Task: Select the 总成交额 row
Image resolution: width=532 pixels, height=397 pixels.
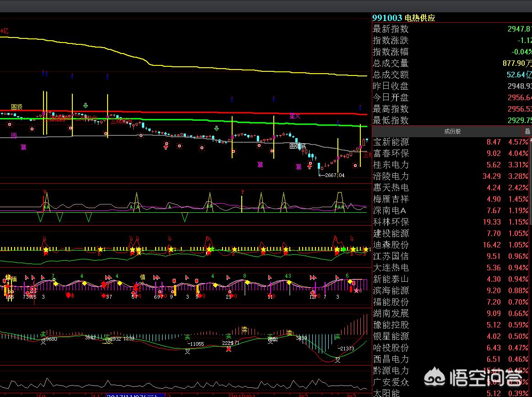Action: [x=452, y=75]
